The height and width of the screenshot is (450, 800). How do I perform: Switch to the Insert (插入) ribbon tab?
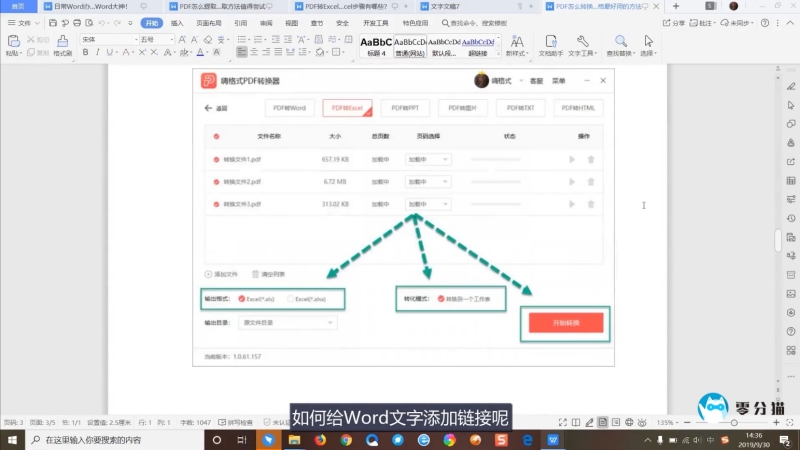click(177, 21)
